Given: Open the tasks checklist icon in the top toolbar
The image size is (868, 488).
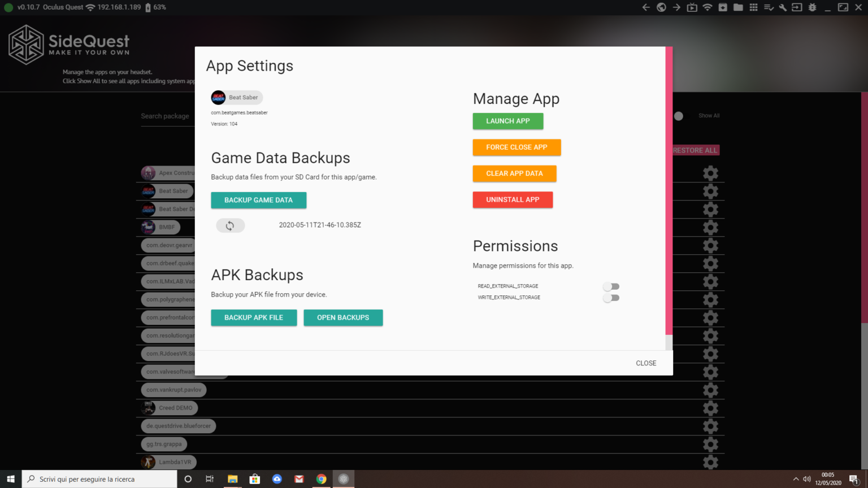Looking at the screenshot, I should pyautogui.click(x=769, y=7).
